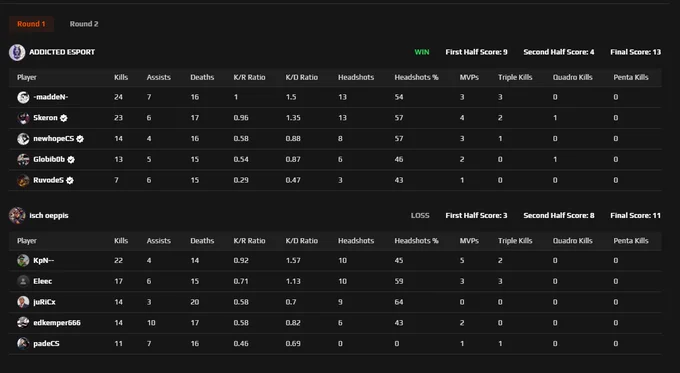680x373 pixels.
Task: Open isch oeppis team name link
Action: pyautogui.click(x=49, y=216)
